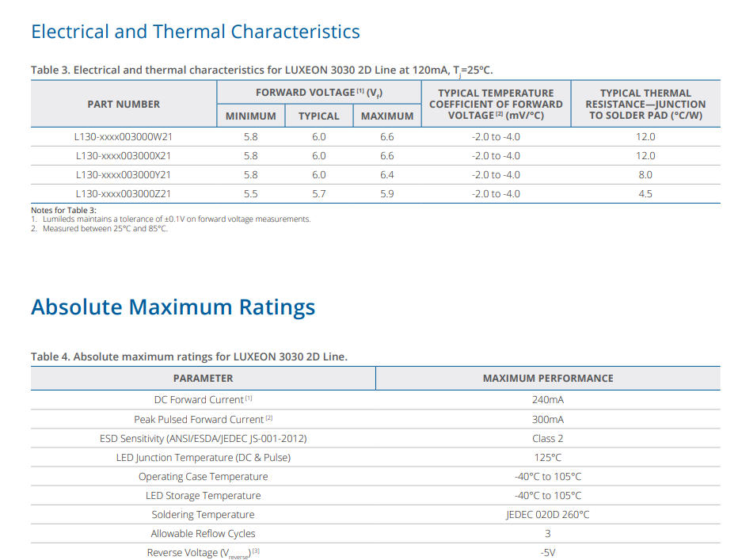Click the 300mA peak pulsed current value
Screen dimensions: 742x560
pyautogui.click(x=548, y=419)
